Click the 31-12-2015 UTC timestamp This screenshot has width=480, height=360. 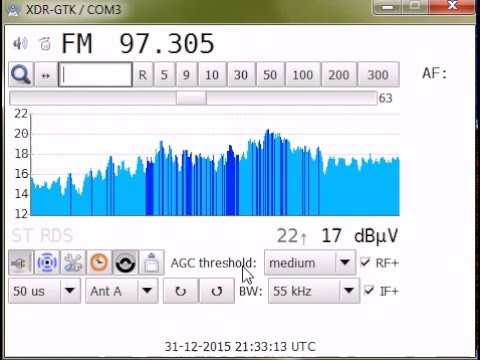(240, 347)
